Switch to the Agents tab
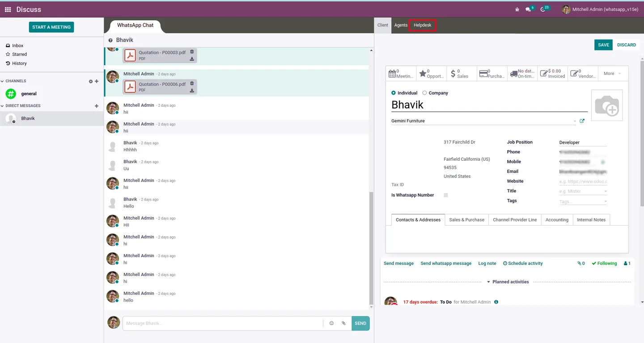644x343 pixels. (401, 25)
